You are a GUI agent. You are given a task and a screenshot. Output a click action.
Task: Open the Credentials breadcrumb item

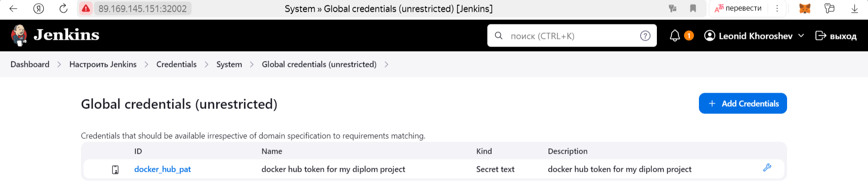[x=176, y=64]
